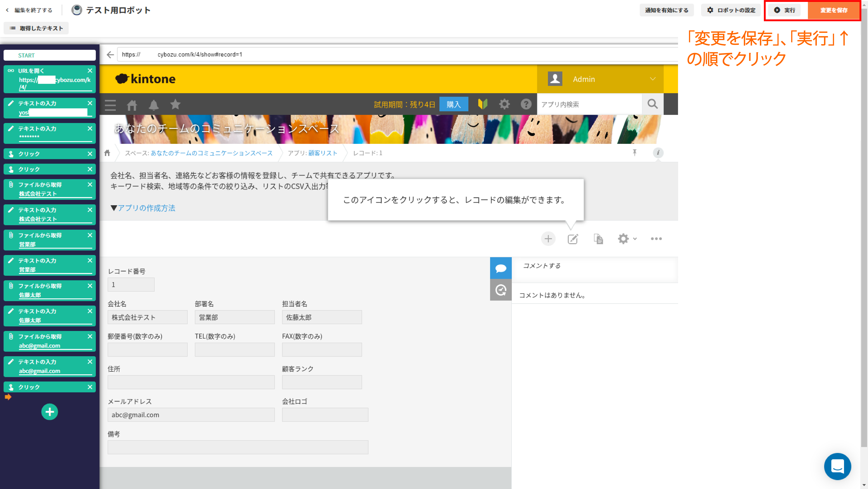Expand the アプリの作成方法 section

click(143, 208)
